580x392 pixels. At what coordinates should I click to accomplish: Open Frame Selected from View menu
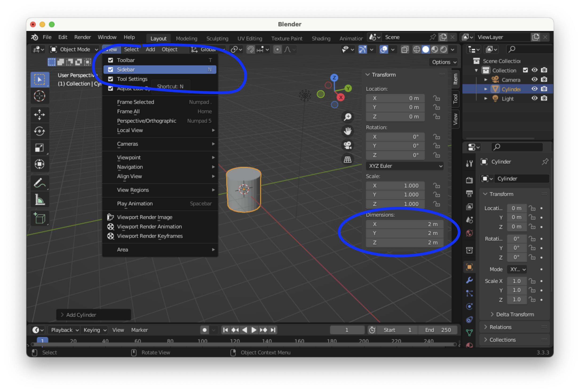pyautogui.click(x=135, y=102)
